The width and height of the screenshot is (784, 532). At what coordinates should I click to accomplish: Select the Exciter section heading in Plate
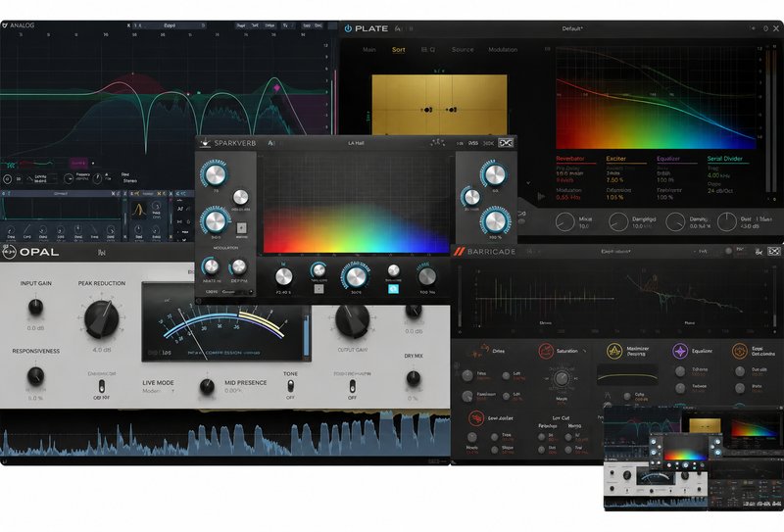[x=616, y=159]
